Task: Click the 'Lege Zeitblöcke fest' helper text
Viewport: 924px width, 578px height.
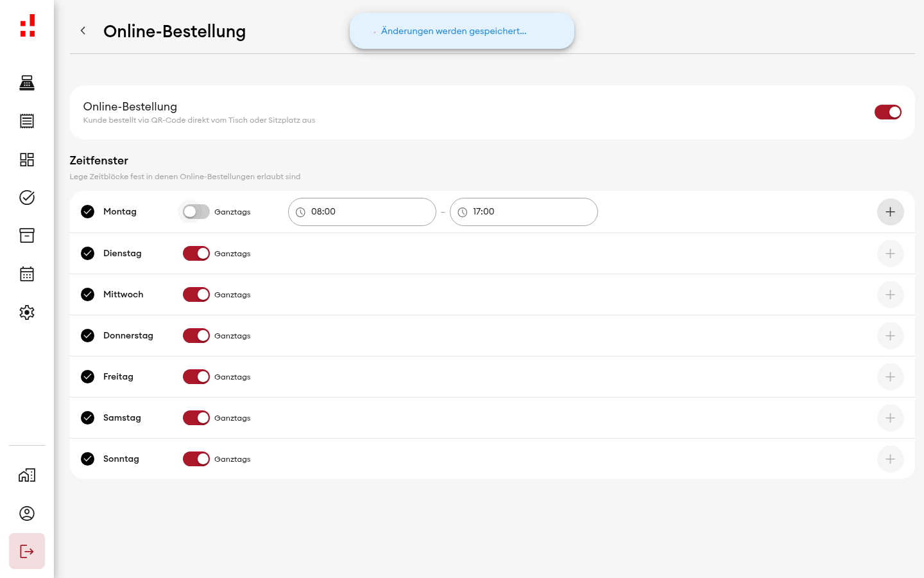Action: click(185, 177)
